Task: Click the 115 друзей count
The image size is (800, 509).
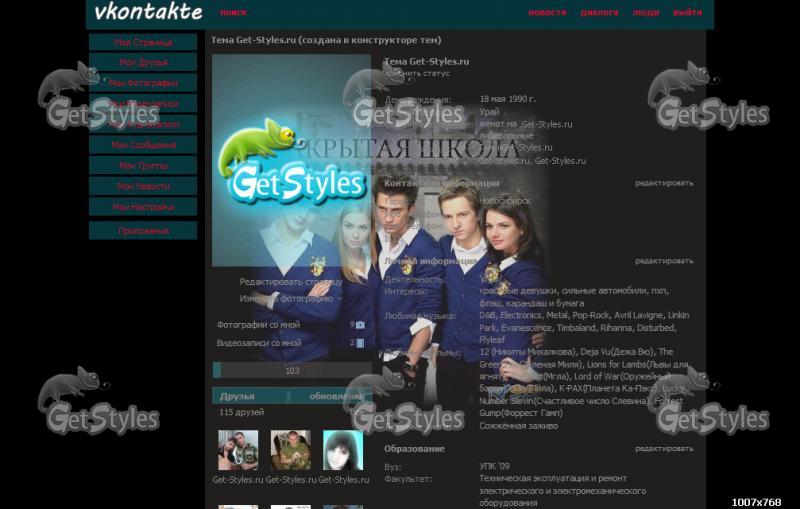Action: pos(242,412)
